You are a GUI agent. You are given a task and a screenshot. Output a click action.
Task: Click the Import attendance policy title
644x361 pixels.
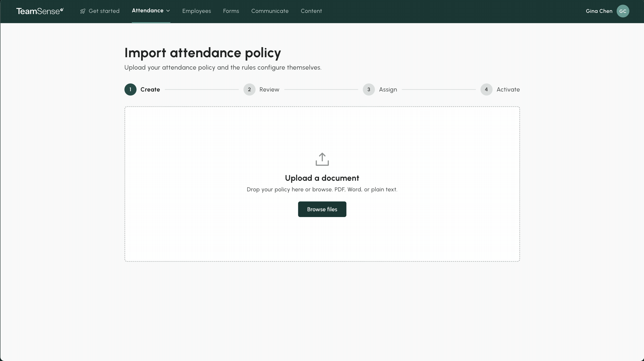[202, 53]
